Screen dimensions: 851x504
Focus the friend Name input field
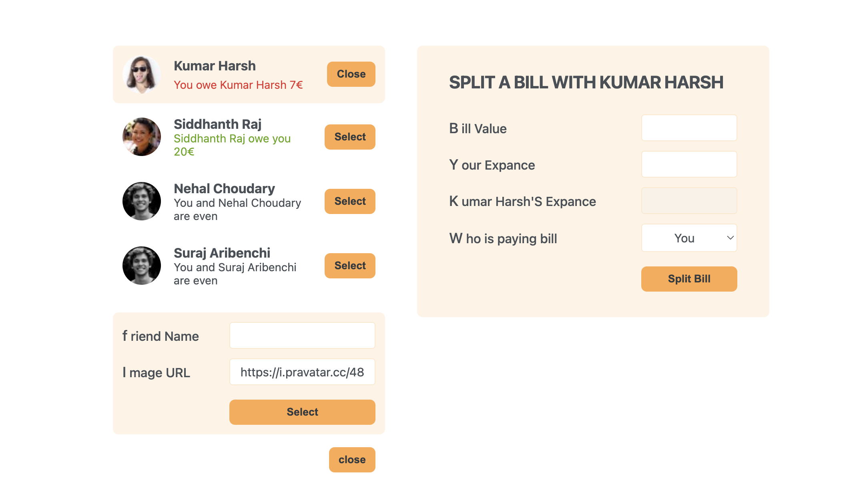[x=302, y=336]
